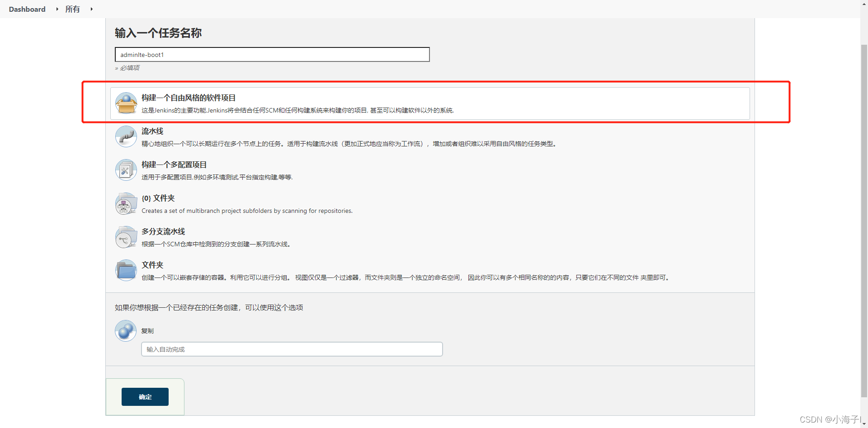Click the scrollbar down arrow

[864, 424]
